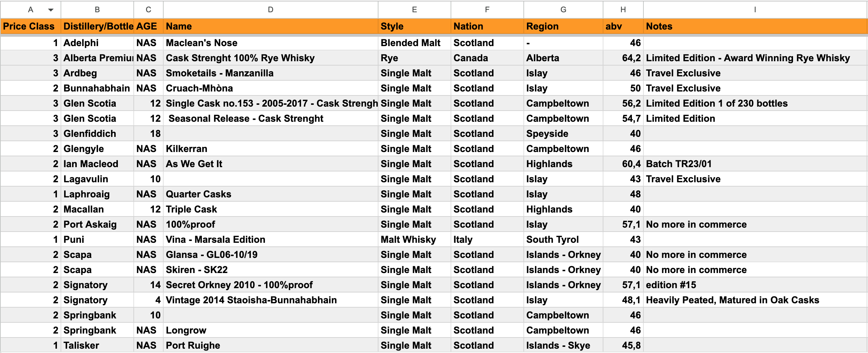The width and height of the screenshot is (868, 353).
Task: Select the Distillery/Bottle header cell
Action: [x=98, y=26]
